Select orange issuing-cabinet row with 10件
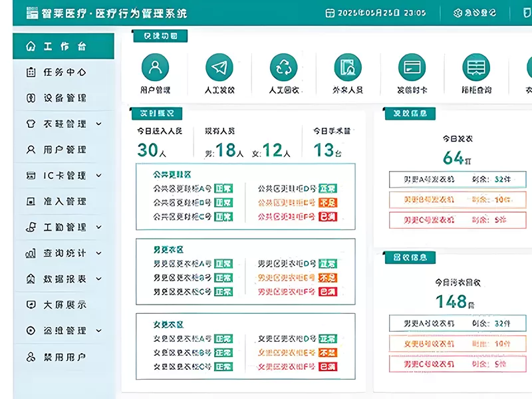 click(x=458, y=199)
